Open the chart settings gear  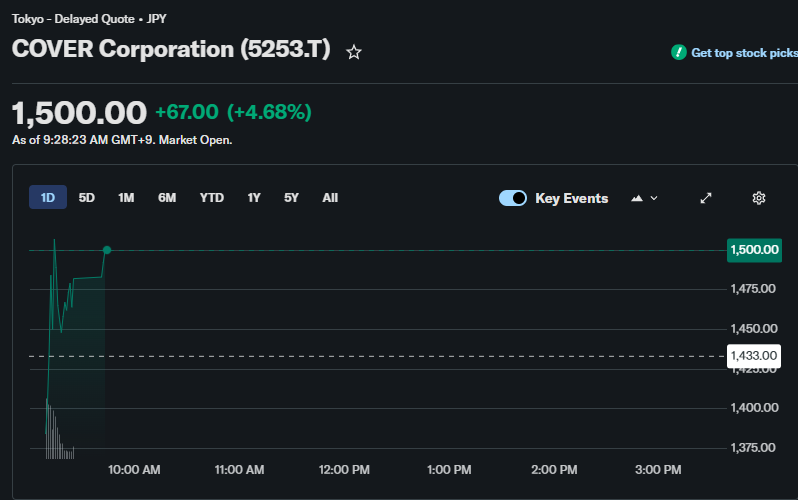click(x=758, y=198)
